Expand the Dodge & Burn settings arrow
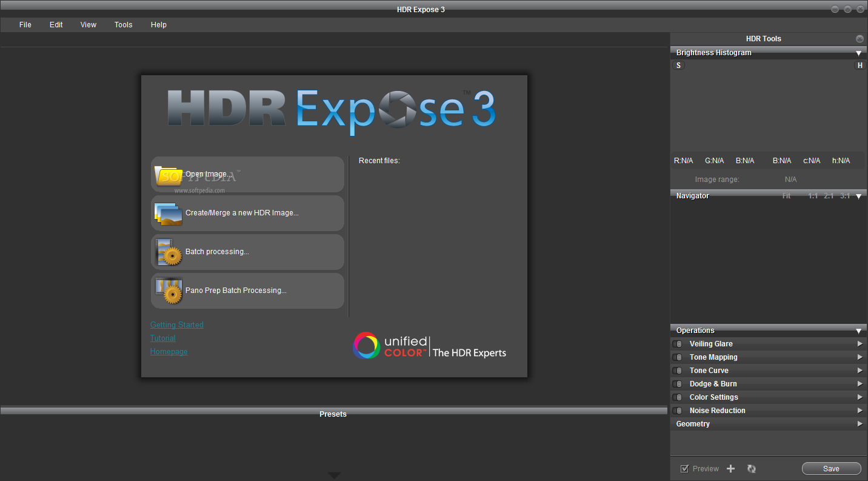Image resolution: width=868 pixels, height=481 pixels. tap(860, 384)
